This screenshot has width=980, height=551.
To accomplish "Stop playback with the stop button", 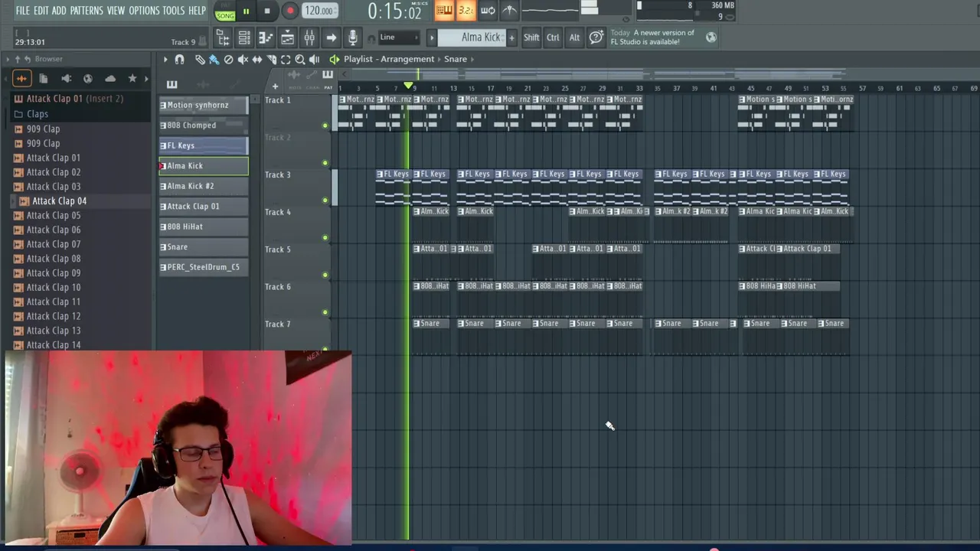I will click(267, 11).
